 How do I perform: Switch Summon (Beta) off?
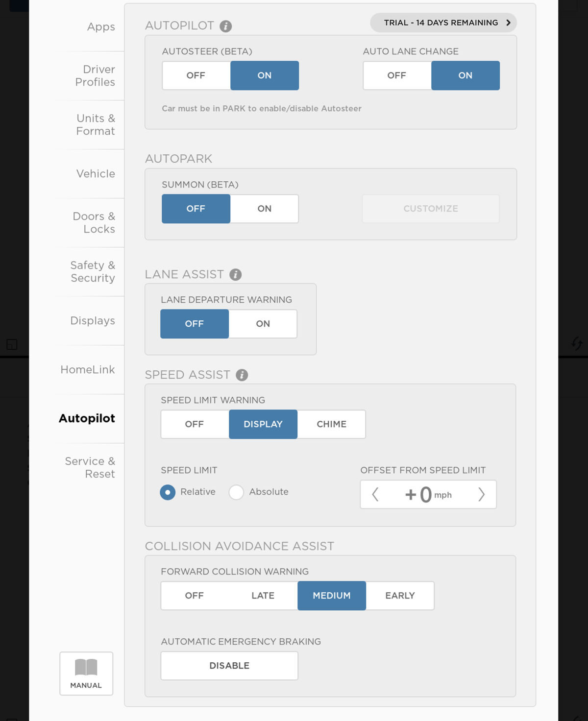point(196,209)
